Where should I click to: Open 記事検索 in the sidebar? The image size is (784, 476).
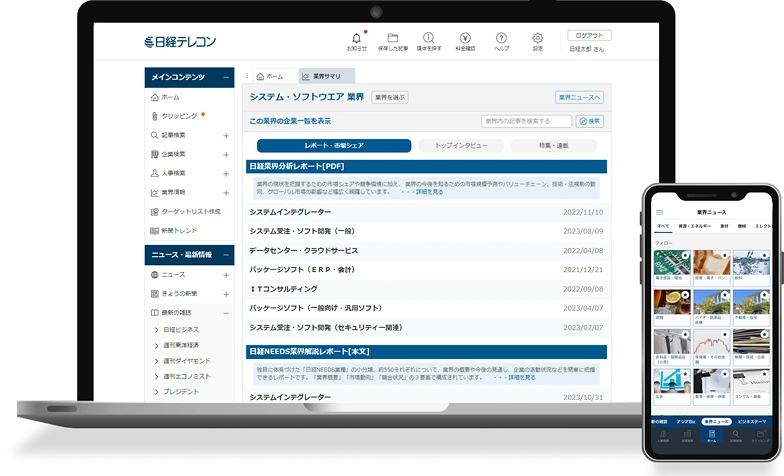coord(168,135)
